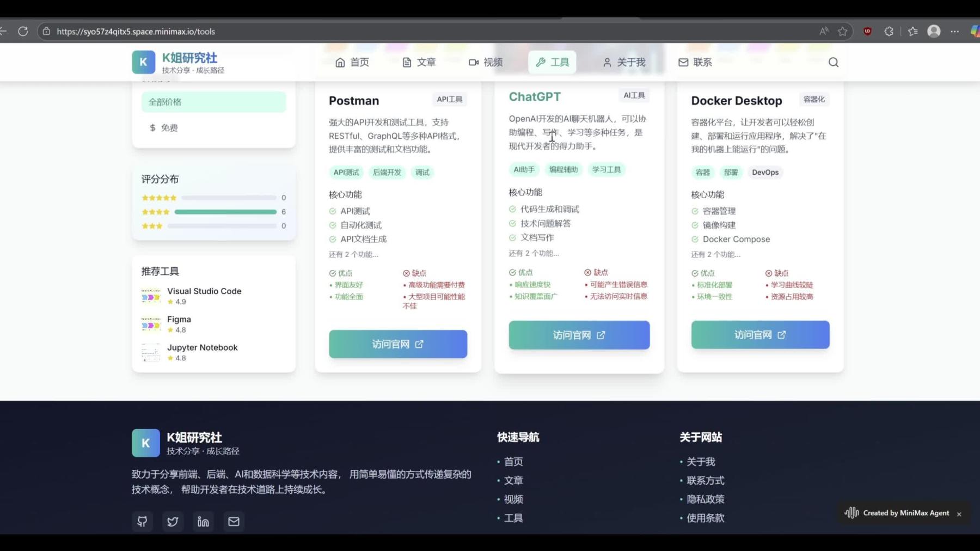Open the LinkedIn icon in the footer
Screen dimensions: 980x551
point(203,521)
